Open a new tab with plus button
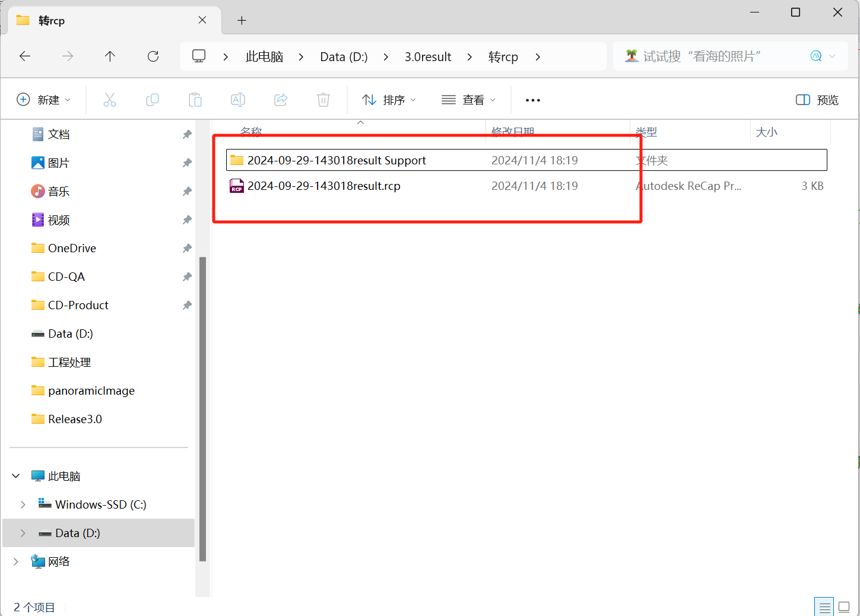The height and width of the screenshot is (616, 860). coord(242,21)
